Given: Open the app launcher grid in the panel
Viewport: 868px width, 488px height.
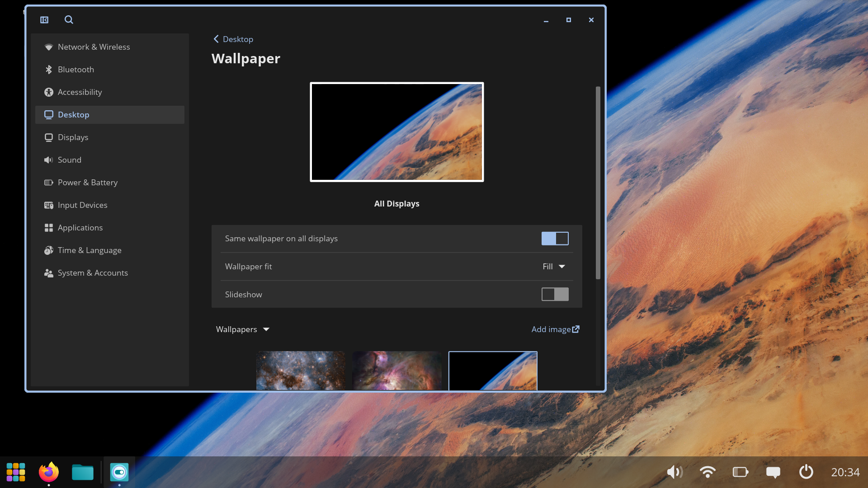Looking at the screenshot, I should [x=16, y=472].
